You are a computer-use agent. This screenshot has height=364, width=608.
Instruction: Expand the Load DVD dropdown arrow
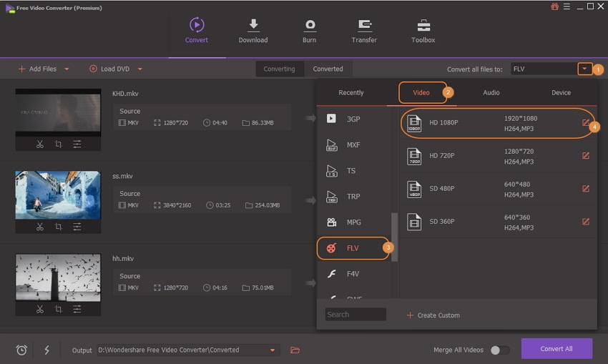click(x=140, y=69)
